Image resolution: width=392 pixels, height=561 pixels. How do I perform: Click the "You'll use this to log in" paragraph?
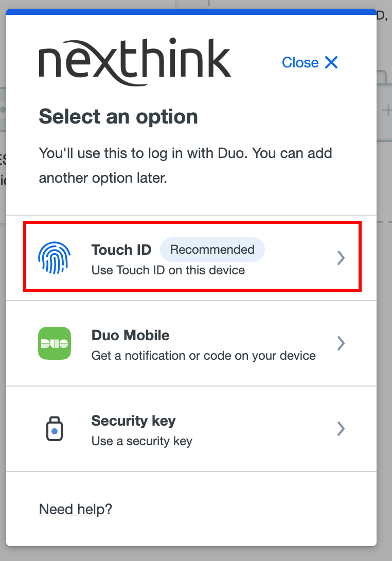[x=185, y=166]
